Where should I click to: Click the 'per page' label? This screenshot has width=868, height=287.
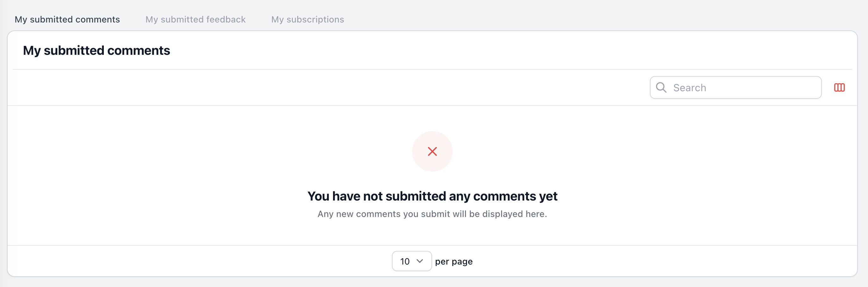click(454, 261)
